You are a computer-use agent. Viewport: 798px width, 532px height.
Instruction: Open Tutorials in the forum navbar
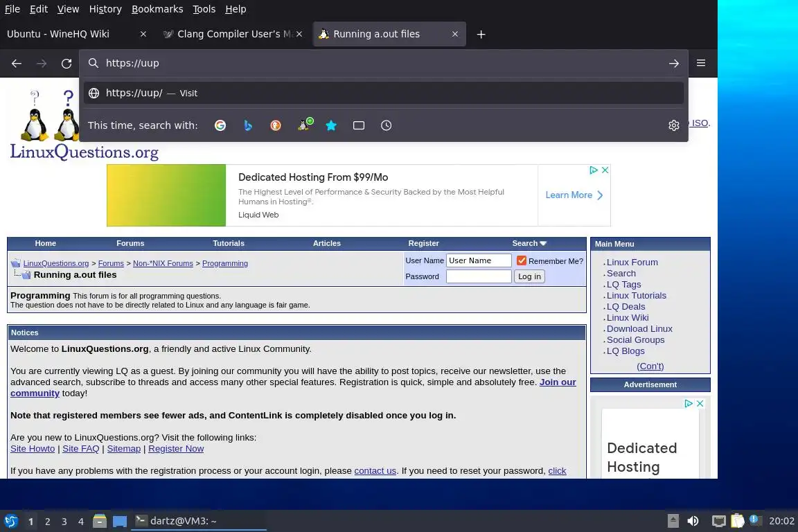(229, 243)
